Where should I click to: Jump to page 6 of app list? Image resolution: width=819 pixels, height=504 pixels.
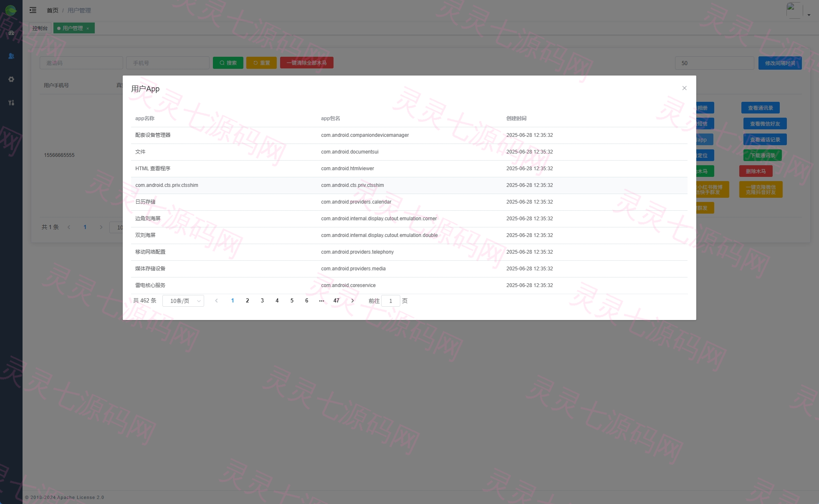click(307, 301)
